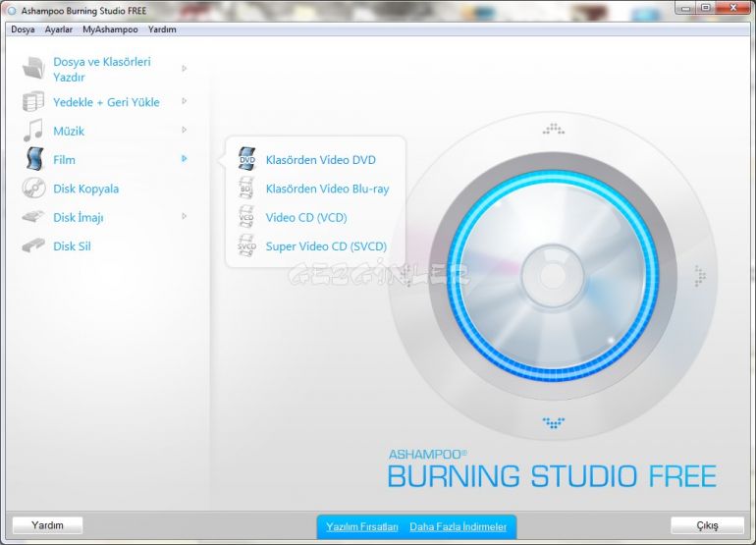Click the Disk Kopyala disc icon
The height and width of the screenshot is (545, 756).
[33, 189]
